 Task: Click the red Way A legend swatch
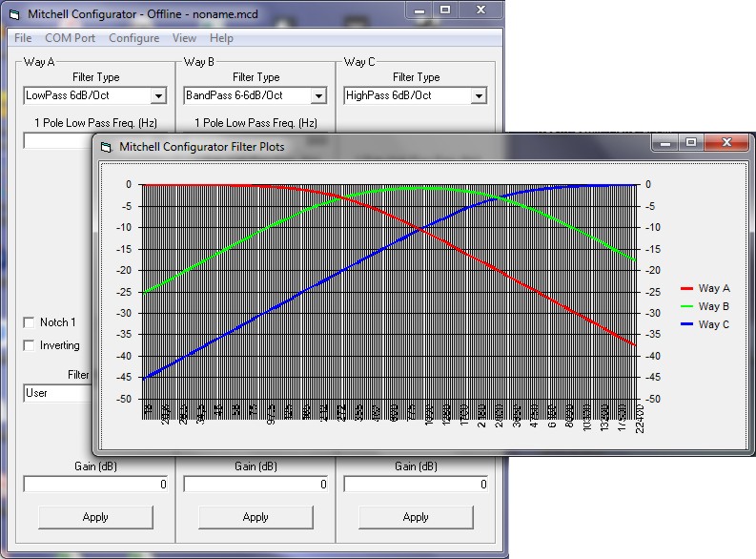686,288
